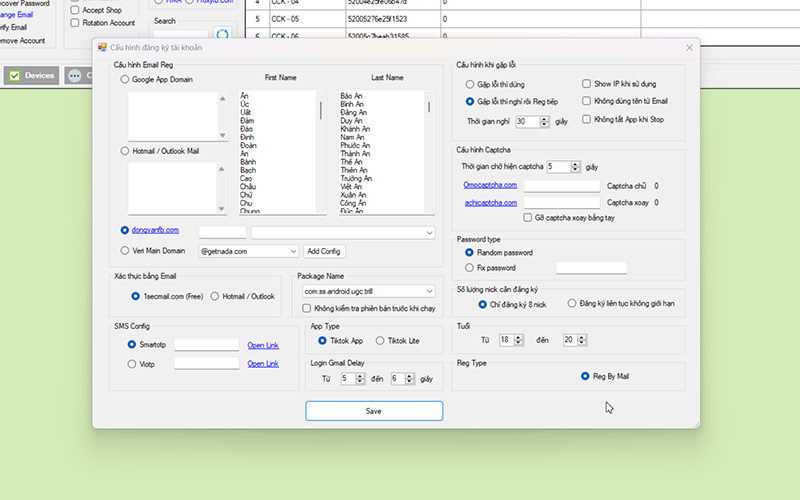The height and width of the screenshot is (500, 800).
Task: Click the Save button
Action: pyautogui.click(x=374, y=411)
